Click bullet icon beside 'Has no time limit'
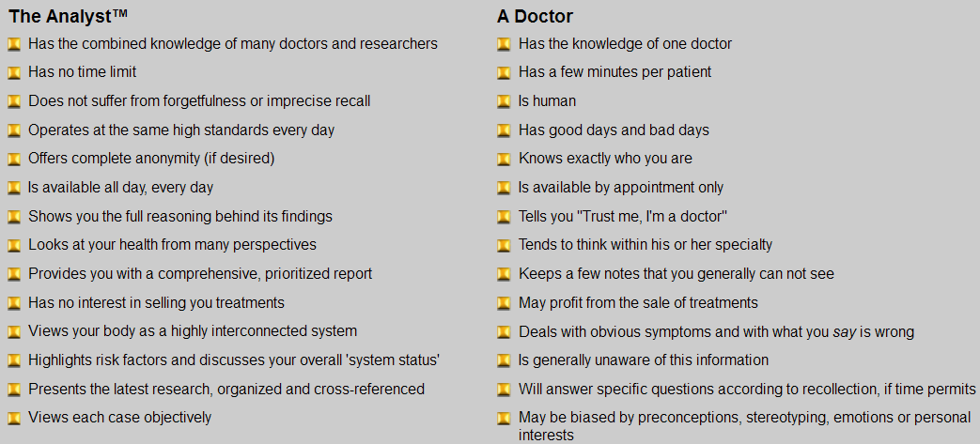This screenshot has width=980, height=444. point(13,73)
